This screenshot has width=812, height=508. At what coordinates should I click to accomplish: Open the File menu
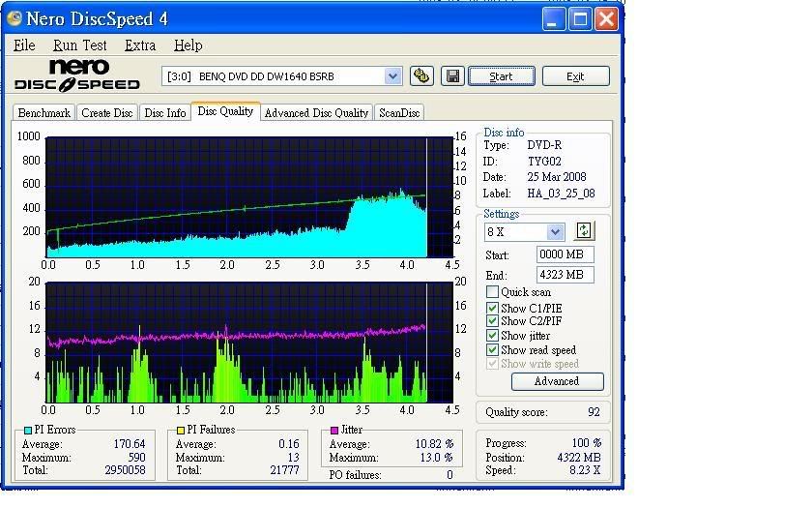click(24, 45)
